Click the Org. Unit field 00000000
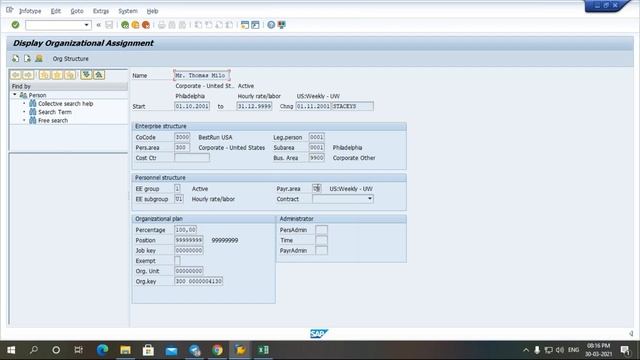Viewport: 640px width, 360px height. (x=189, y=271)
